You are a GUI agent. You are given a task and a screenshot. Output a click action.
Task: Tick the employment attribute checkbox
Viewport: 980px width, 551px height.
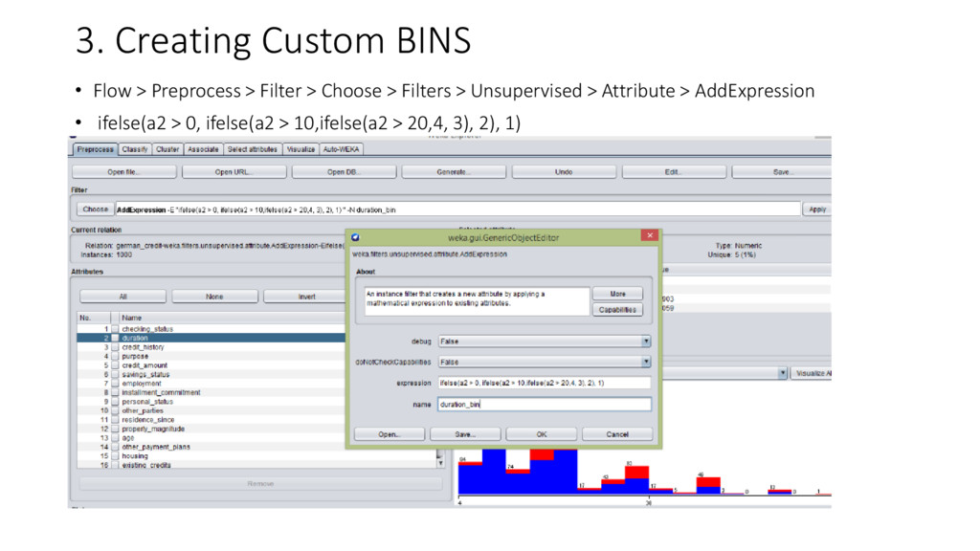click(115, 384)
